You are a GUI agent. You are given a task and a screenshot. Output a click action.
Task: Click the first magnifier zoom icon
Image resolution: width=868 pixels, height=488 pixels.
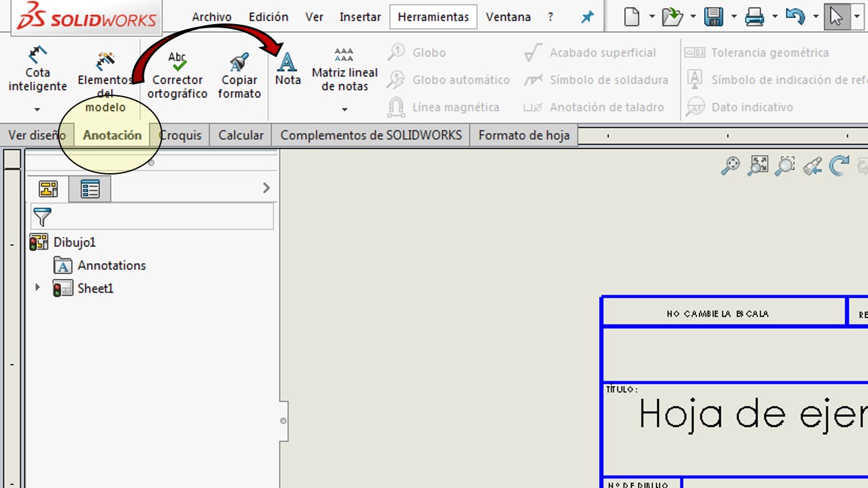pos(730,165)
